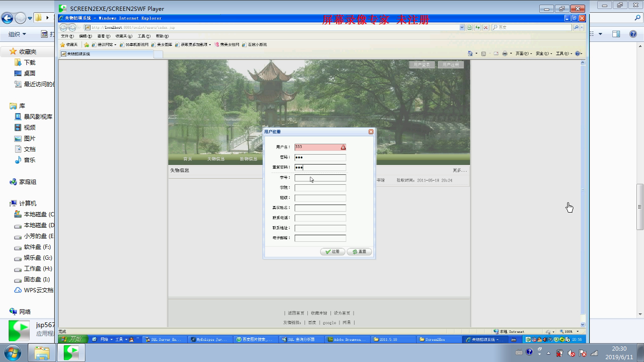Open the 工具(T) menu in Internet Explorer

click(x=144, y=36)
